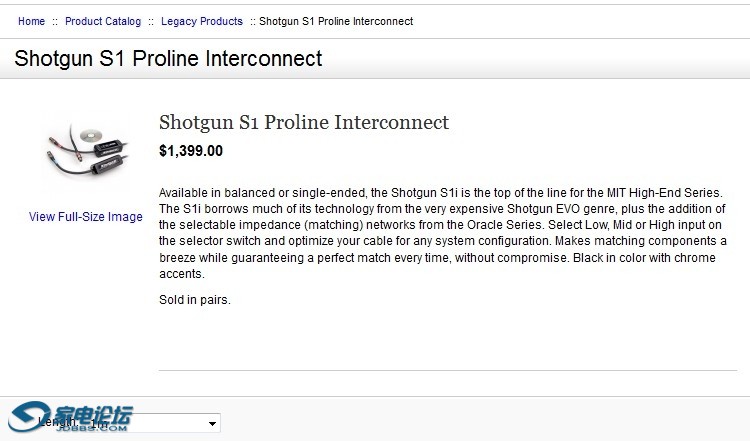Click the CD disc in product photo
This screenshot has width=750, height=441.
[95, 134]
